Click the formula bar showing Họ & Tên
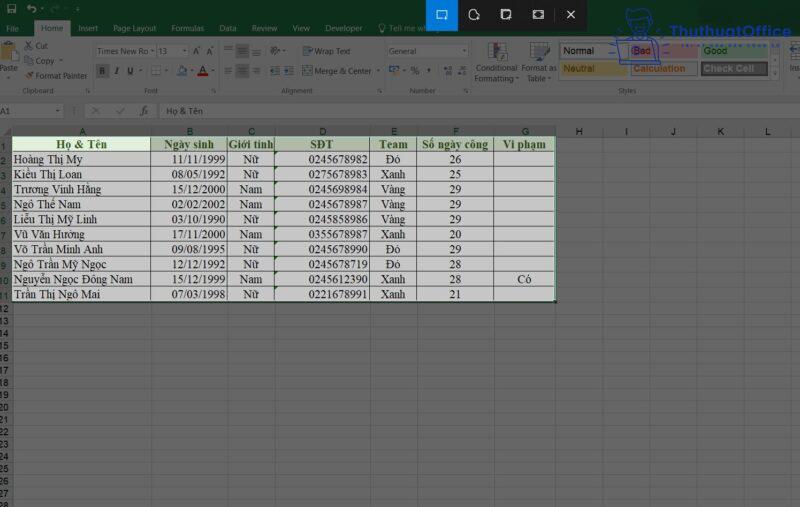 (x=480, y=111)
